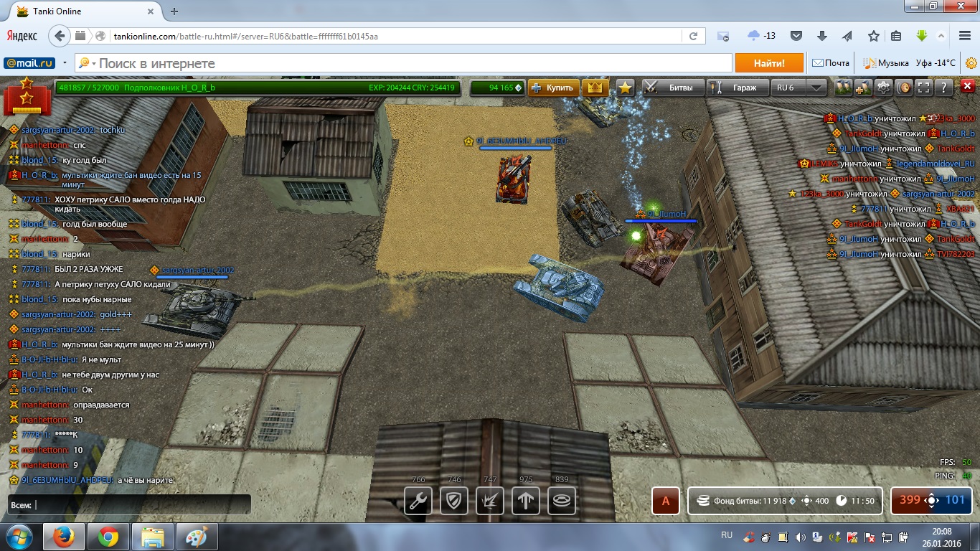Click the paper plane send icon
The image size is (980, 551).
click(x=847, y=36)
